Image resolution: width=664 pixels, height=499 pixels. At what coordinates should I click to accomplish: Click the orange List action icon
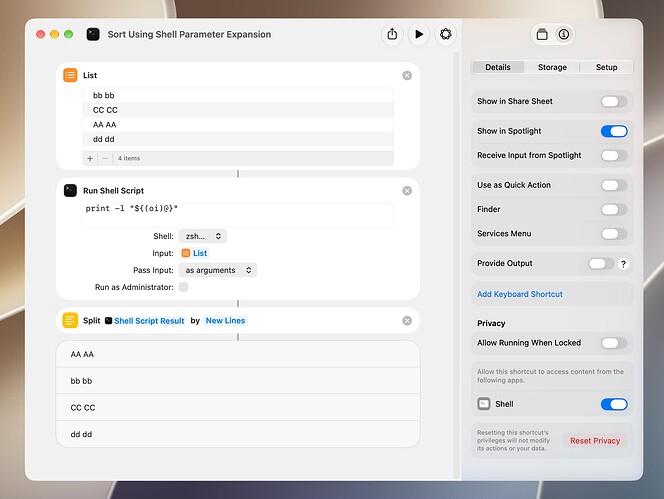tap(70, 75)
